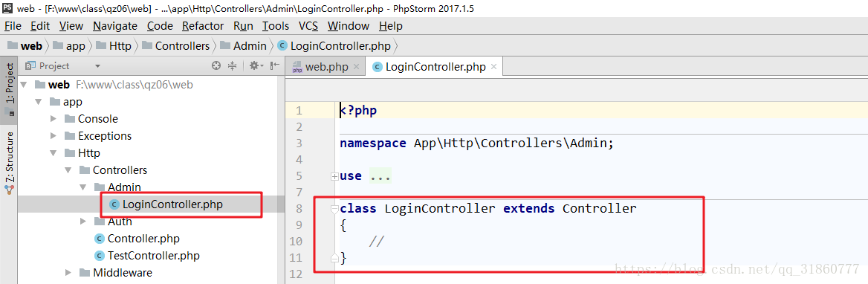Click the class icon in LoginController.php breadcrumb
This screenshot has height=284, width=868.
282,46
